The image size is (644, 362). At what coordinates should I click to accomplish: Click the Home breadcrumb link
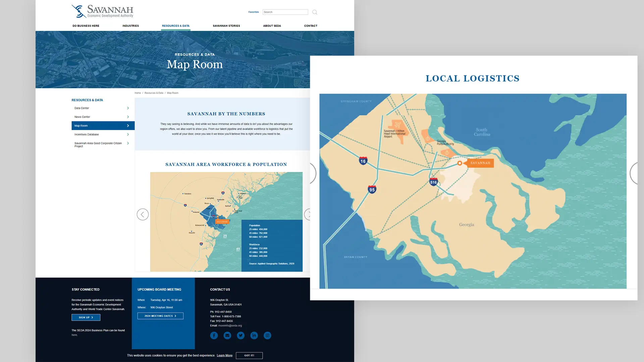[x=138, y=93]
